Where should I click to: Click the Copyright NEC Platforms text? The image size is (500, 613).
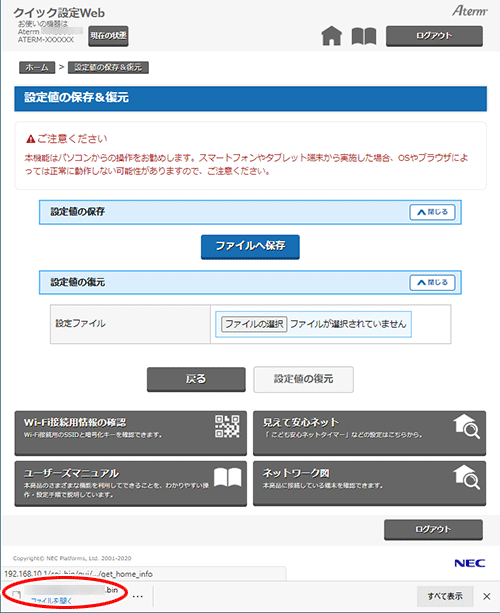72,558
